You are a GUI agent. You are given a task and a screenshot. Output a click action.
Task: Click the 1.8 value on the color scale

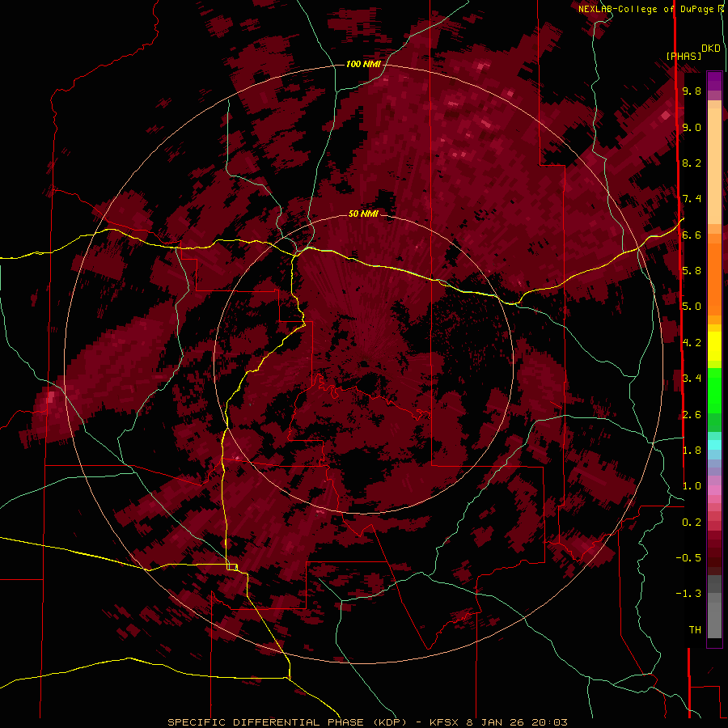692,451
